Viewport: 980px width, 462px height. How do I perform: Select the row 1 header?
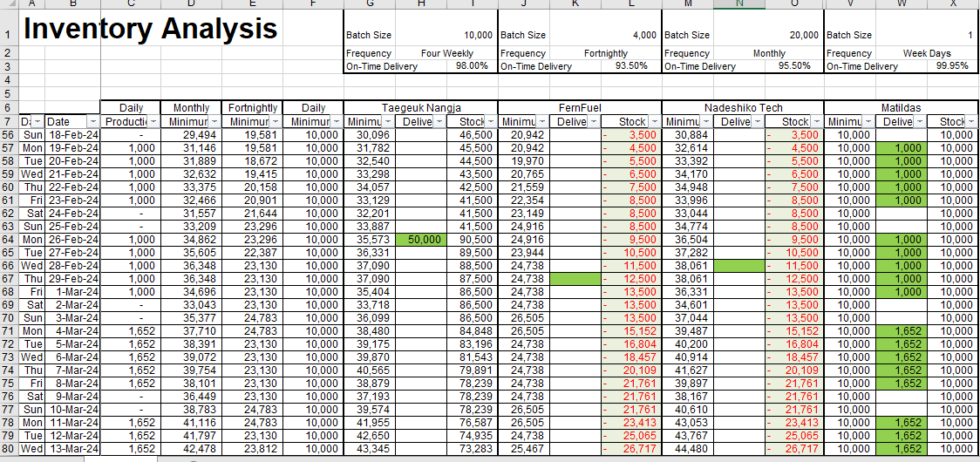click(x=10, y=28)
